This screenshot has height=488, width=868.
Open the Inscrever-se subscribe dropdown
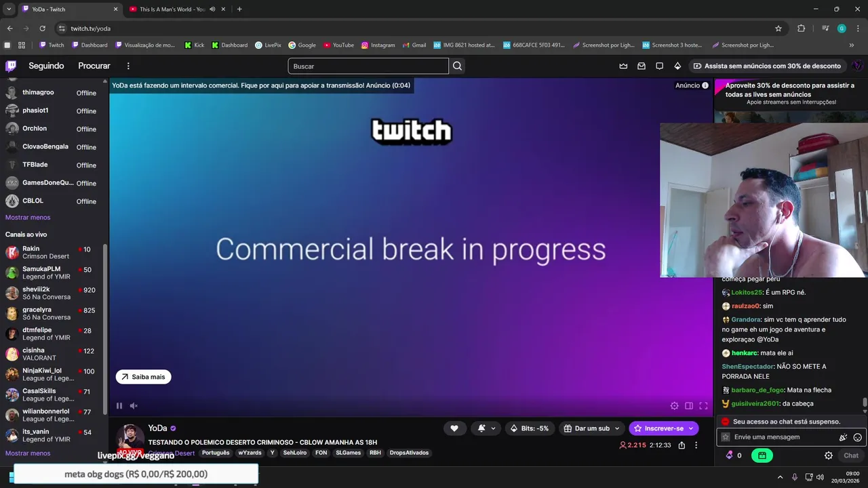(664, 428)
